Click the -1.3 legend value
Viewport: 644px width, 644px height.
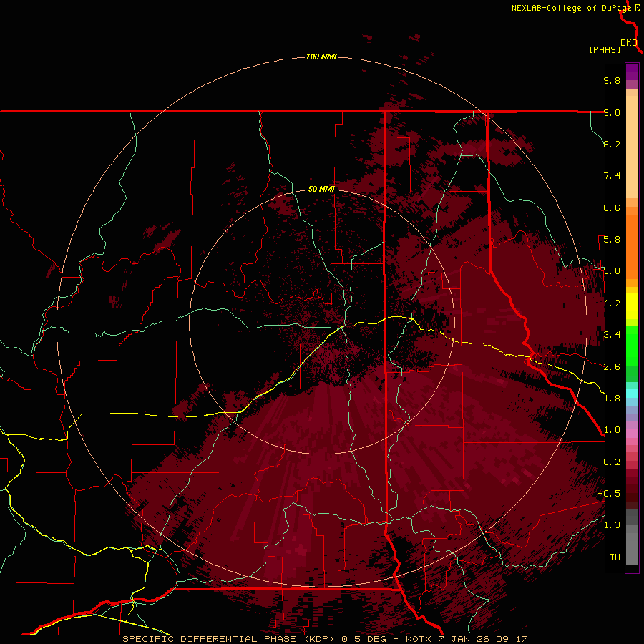click(x=609, y=525)
